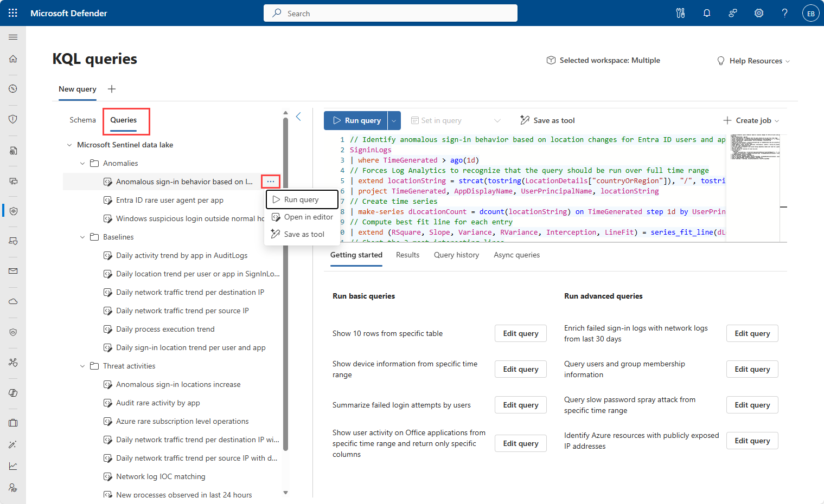The height and width of the screenshot is (504, 824).
Task: Click Save as tool in the editor toolbar
Action: pyautogui.click(x=547, y=120)
